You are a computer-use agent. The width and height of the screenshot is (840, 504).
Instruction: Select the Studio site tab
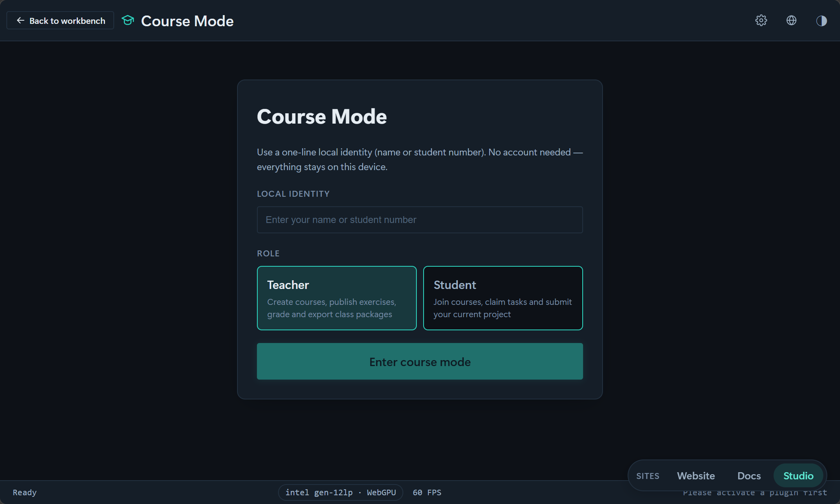798,476
